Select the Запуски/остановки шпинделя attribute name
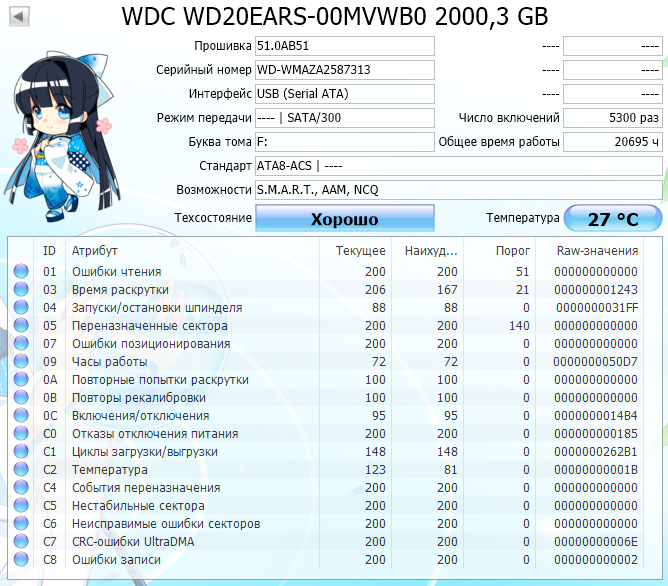668x586 pixels. tap(157, 307)
